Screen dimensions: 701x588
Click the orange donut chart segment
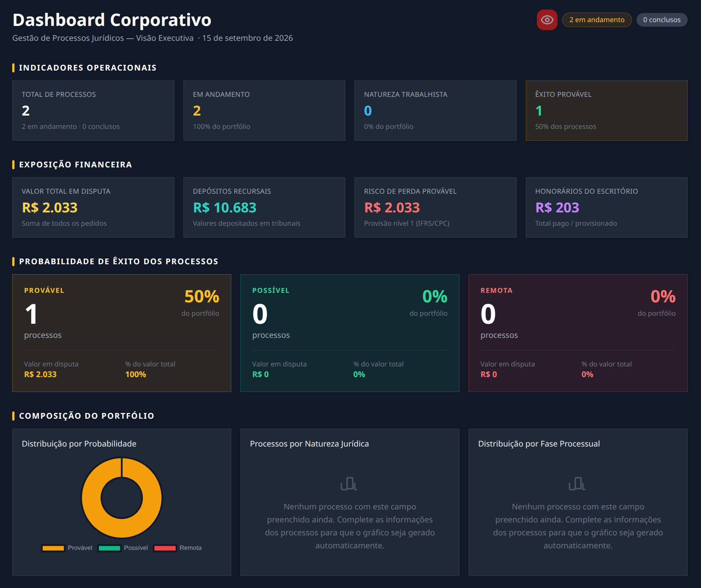click(91, 498)
